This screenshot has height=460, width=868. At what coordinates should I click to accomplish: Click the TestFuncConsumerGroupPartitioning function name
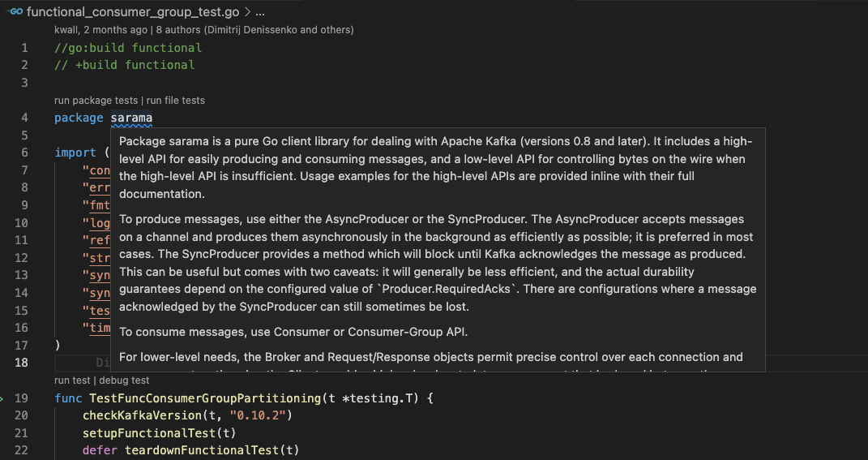click(x=205, y=398)
